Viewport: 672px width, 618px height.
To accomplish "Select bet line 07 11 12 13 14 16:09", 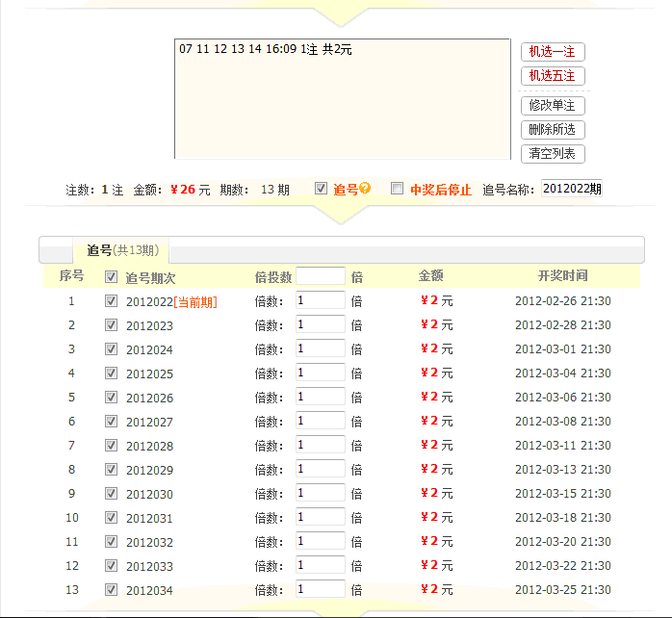I will click(x=266, y=49).
